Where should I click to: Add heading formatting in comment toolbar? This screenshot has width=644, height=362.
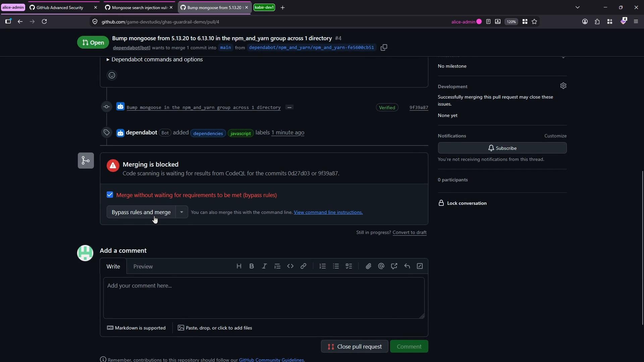[239, 266]
